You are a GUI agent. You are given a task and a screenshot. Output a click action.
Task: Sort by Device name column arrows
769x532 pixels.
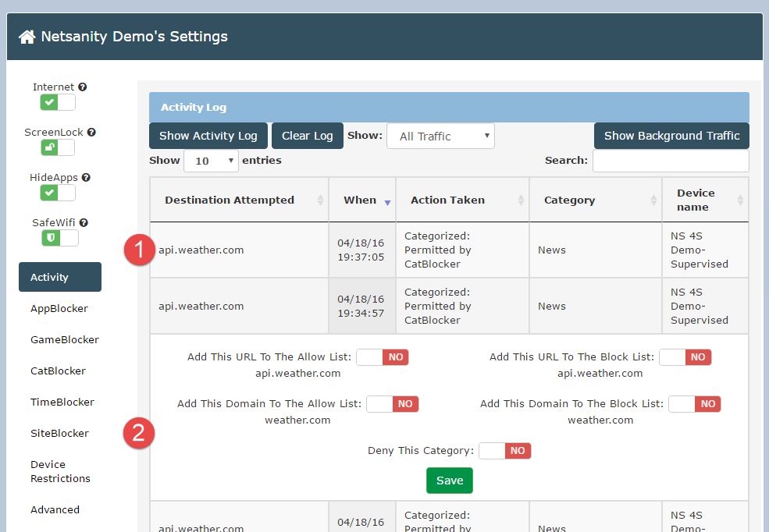[x=741, y=200]
